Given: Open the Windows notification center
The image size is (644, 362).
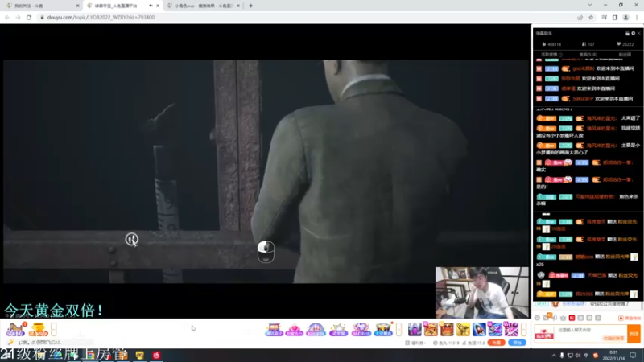Looking at the screenshot, I should click(633, 356).
